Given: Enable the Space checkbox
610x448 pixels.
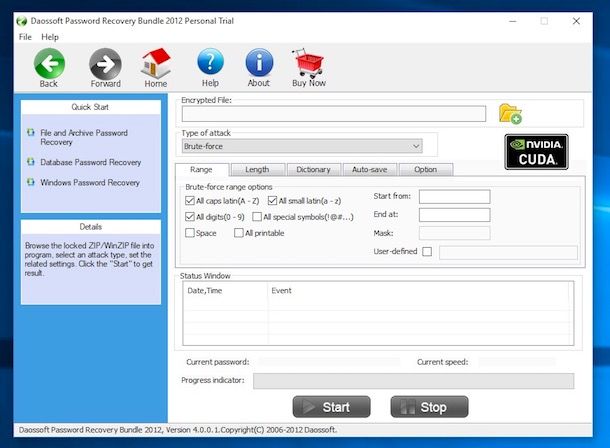Looking at the screenshot, I should coord(190,233).
